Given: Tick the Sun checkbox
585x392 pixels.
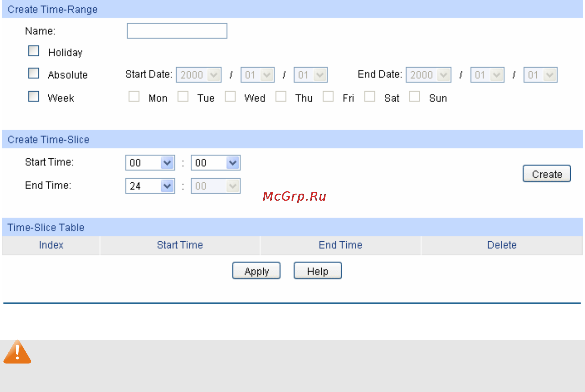Looking at the screenshot, I should click(415, 96).
